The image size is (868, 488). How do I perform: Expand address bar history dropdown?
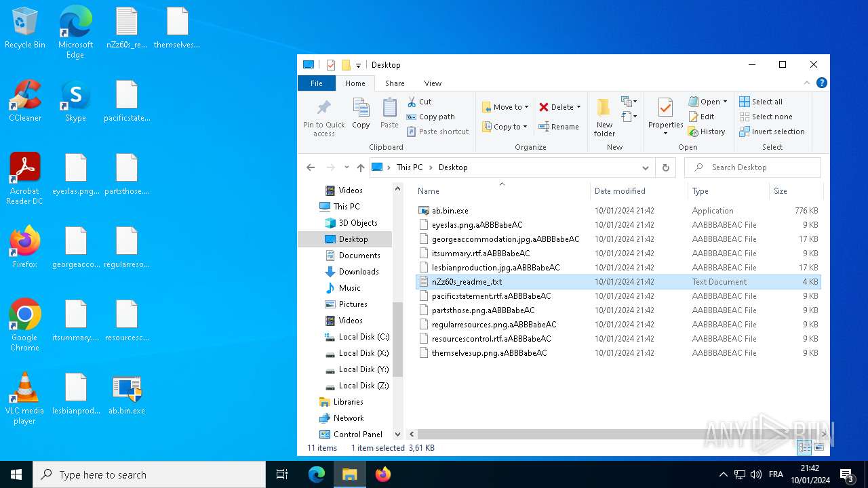tap(645, 167)
